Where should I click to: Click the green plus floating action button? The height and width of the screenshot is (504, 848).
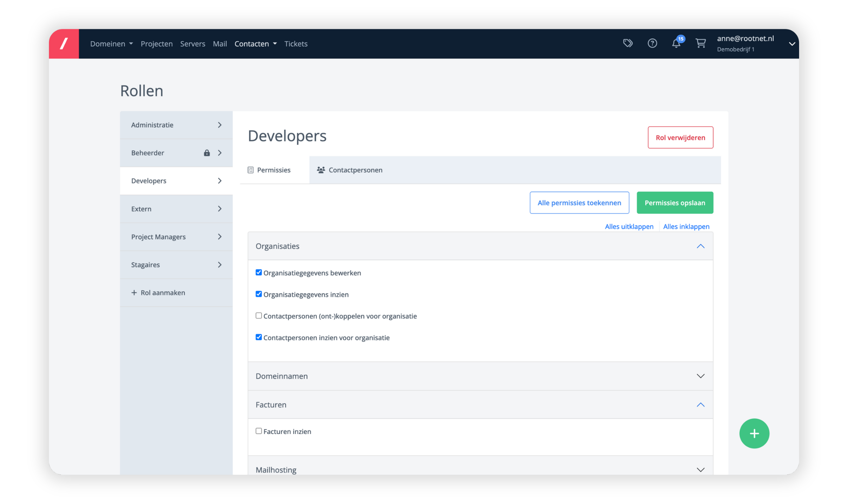click(x=754, y=433)
